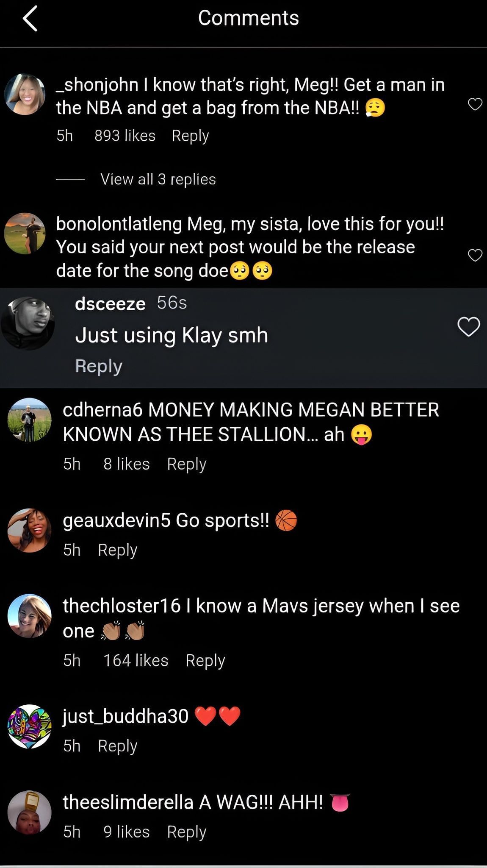Open the dsceeze username link

click(x=110, y=304)
